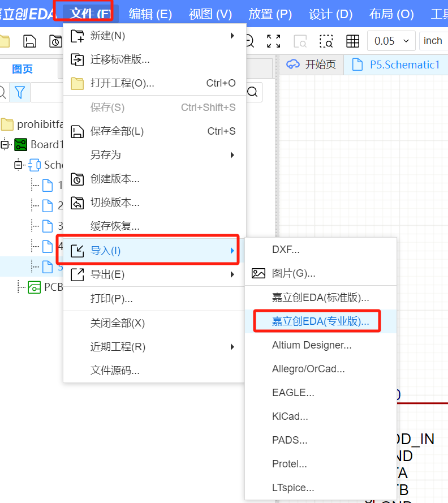Import LTspice... file
Screen dimensions: 448x503
point(321,488)
